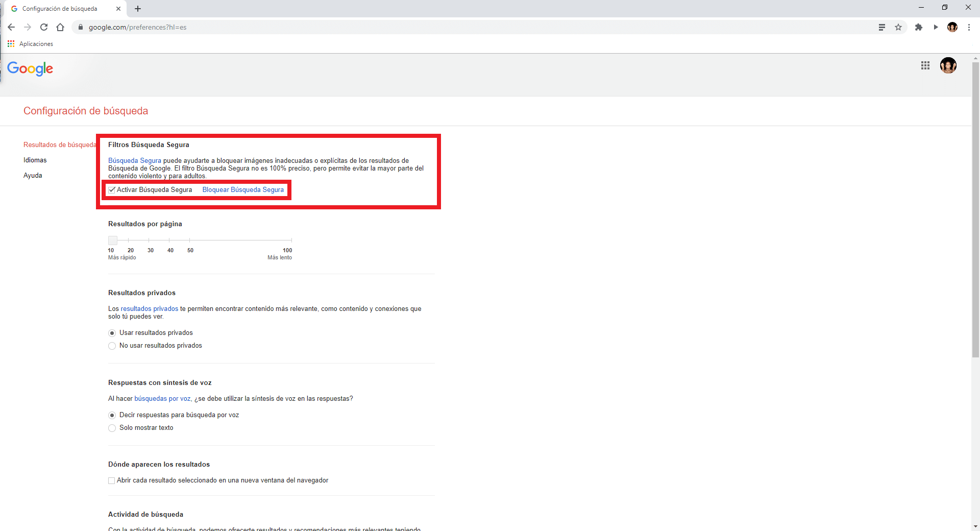
Task: Open the búsquedas por voz link
Action: tap(162, 399)
